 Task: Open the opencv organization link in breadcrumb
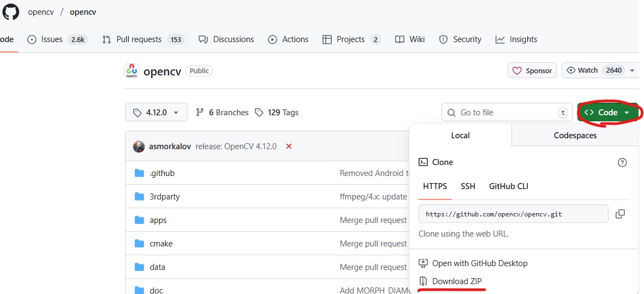click(x=41, y=12)
